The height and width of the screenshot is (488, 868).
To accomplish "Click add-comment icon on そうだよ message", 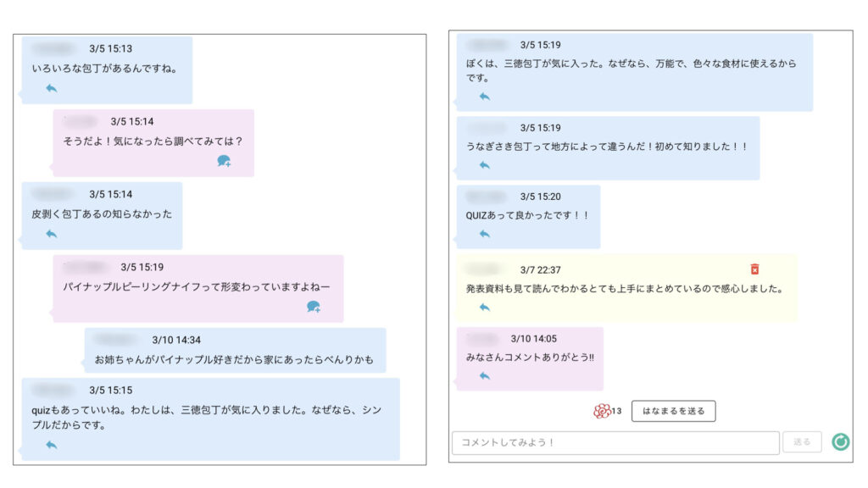I will tap(224, 161).
